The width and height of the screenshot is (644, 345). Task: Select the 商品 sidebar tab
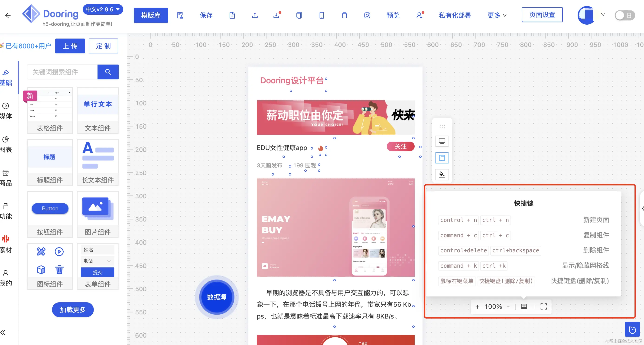point(6,178)
